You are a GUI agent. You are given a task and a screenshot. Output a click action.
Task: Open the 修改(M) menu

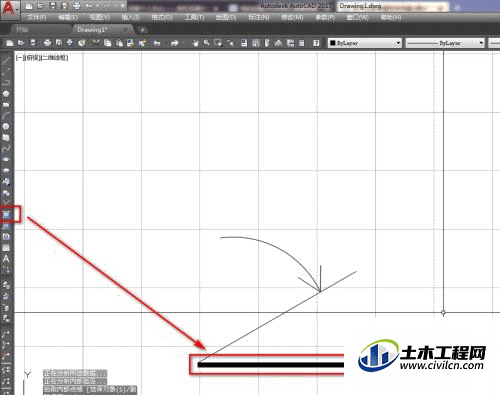[292, 17]
